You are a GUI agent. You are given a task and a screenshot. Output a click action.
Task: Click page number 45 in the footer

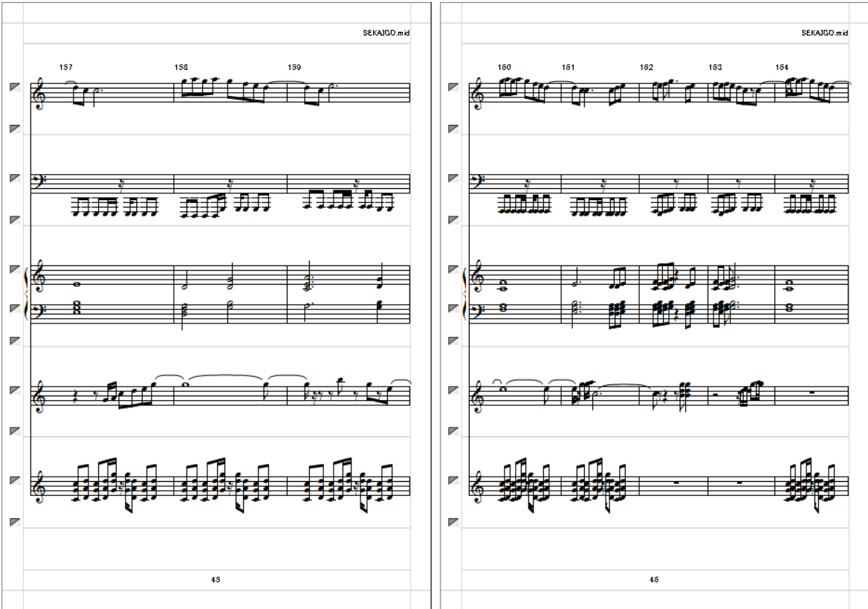(x=216, y=580)
